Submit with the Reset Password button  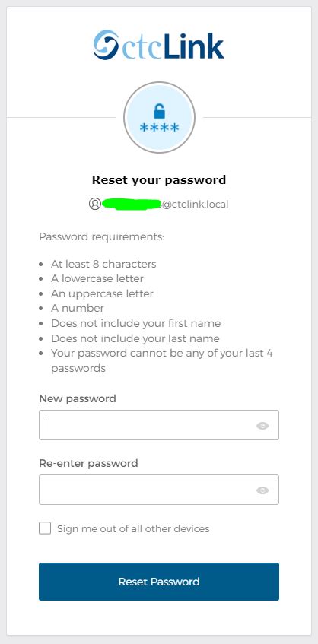tap(159, 582)
